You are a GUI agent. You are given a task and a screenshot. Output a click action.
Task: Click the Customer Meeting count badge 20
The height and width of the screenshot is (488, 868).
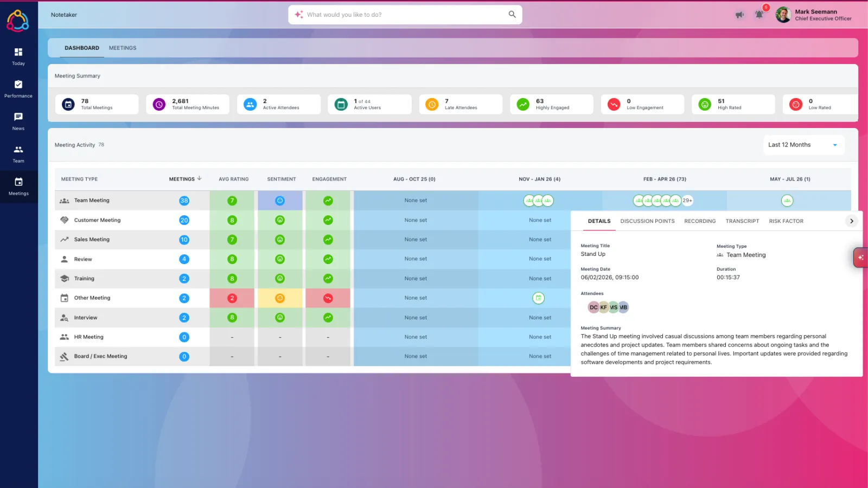pyautogui.click(x=184, y=220)
